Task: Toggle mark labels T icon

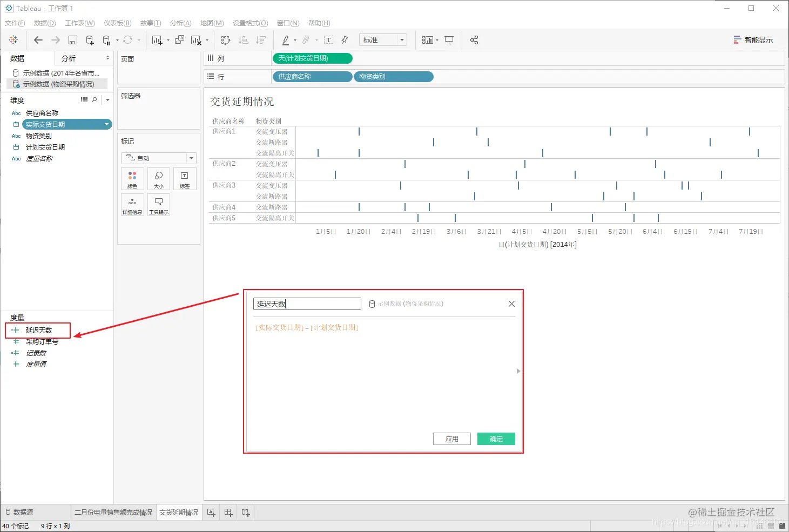Action: (328, 40)
